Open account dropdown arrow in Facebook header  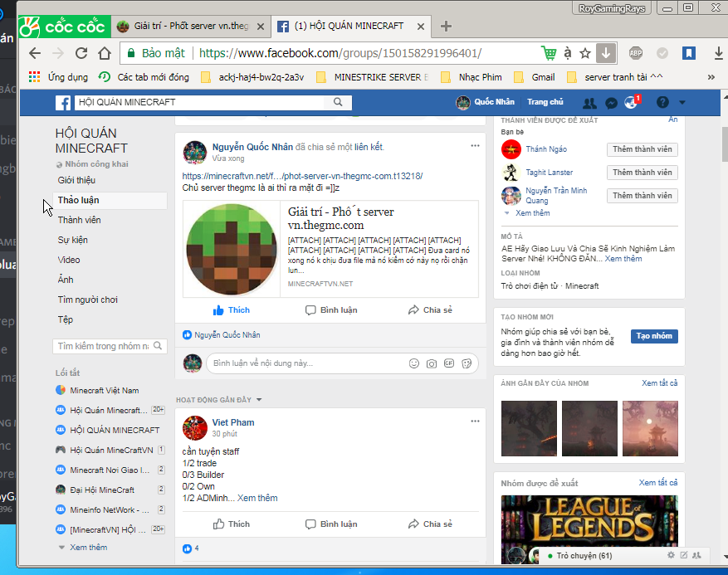[x=682, y=103]
